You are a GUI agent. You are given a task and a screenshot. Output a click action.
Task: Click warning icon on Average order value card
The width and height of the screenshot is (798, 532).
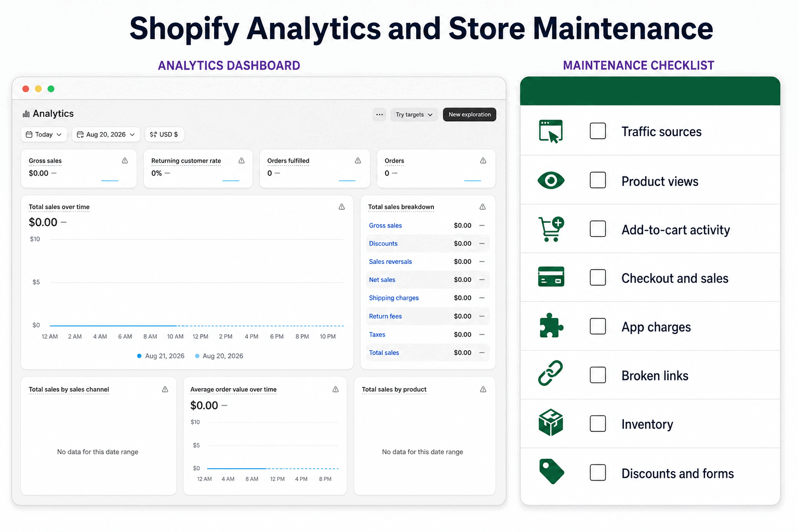(x=336, y=389)
